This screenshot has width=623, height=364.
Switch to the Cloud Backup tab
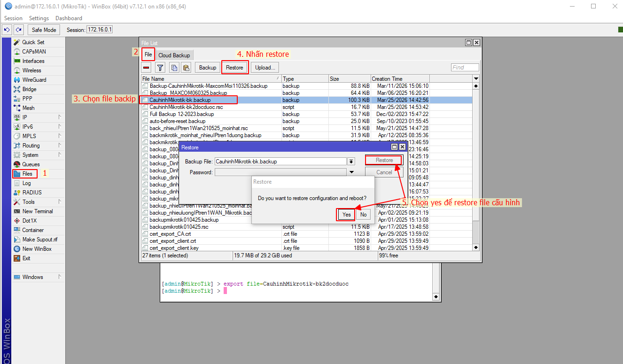(x=174, y=54)
